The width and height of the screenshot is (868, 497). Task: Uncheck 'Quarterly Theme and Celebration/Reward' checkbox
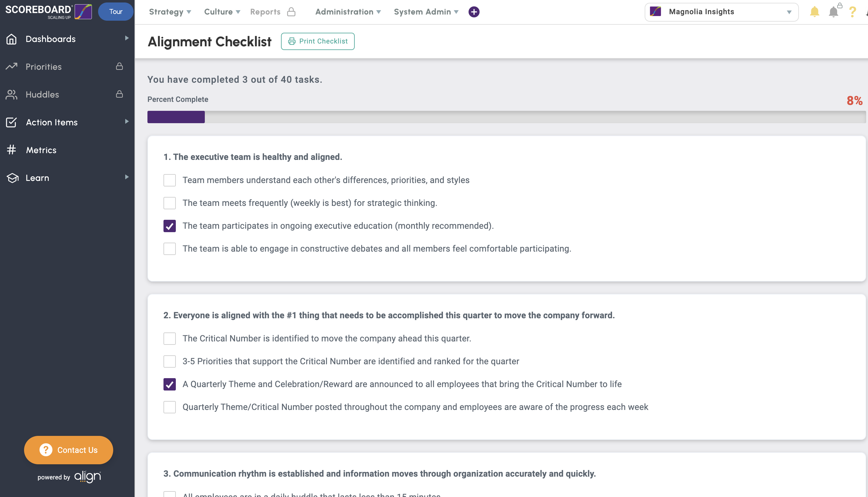170,384
